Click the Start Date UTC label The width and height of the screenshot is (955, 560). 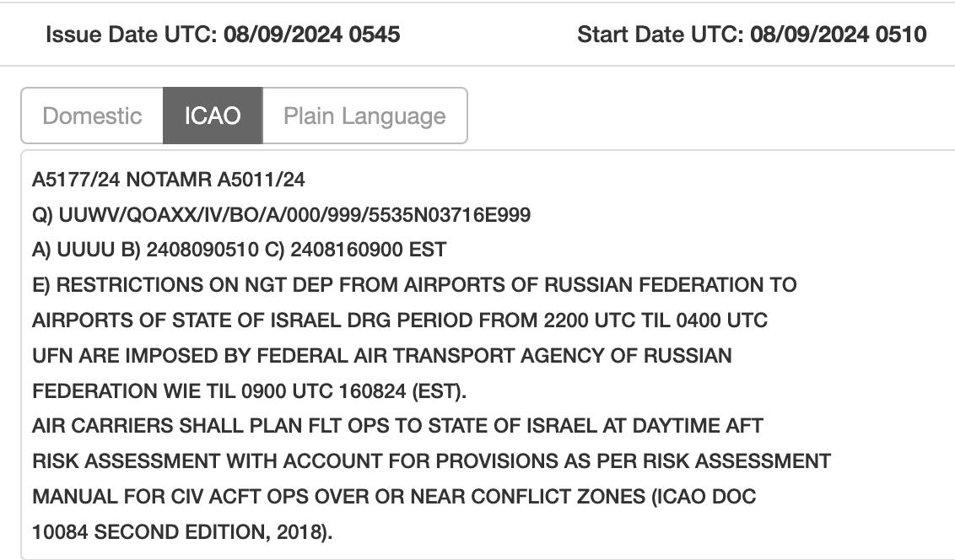coord(661,35)
